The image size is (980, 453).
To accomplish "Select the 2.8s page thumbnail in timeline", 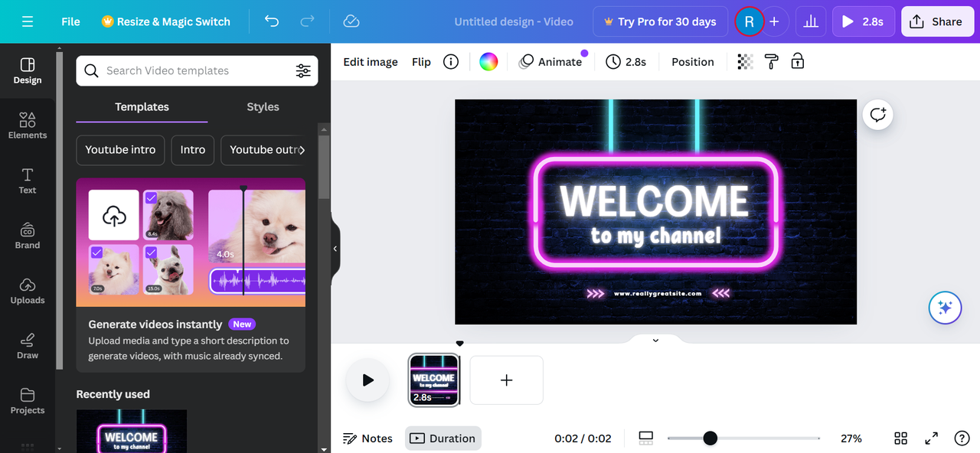I will 434,380.
